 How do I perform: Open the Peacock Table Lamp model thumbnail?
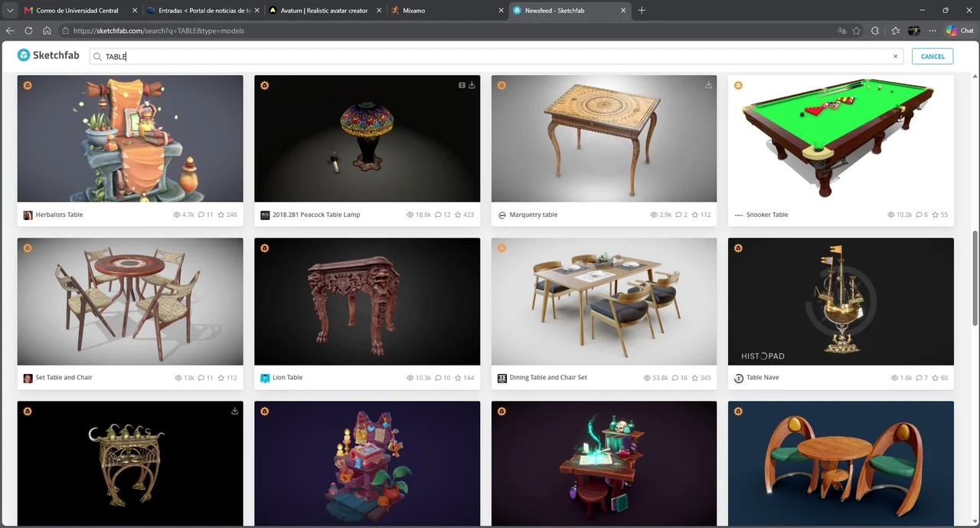click(x=367, y=139)
